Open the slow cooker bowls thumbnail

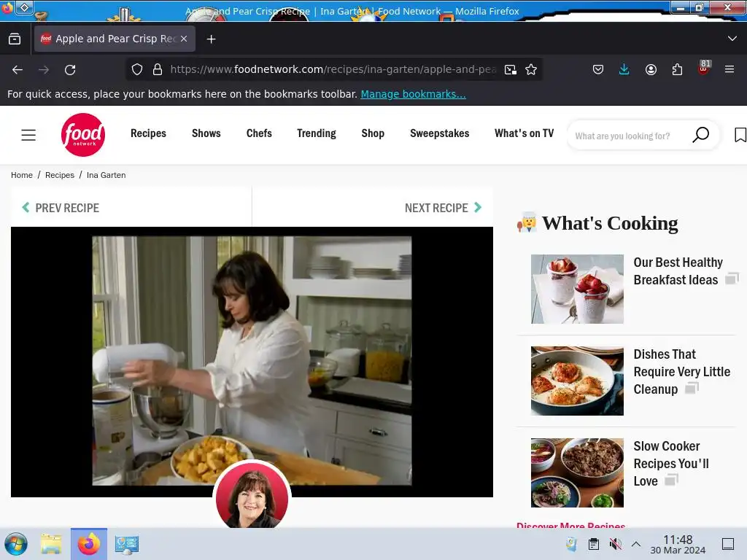tap(577, 472)
